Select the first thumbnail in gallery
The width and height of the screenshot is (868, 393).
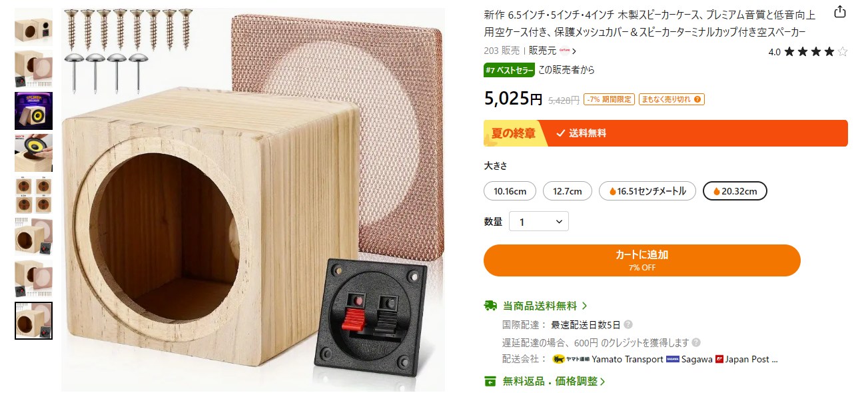(x=33, y=27)
